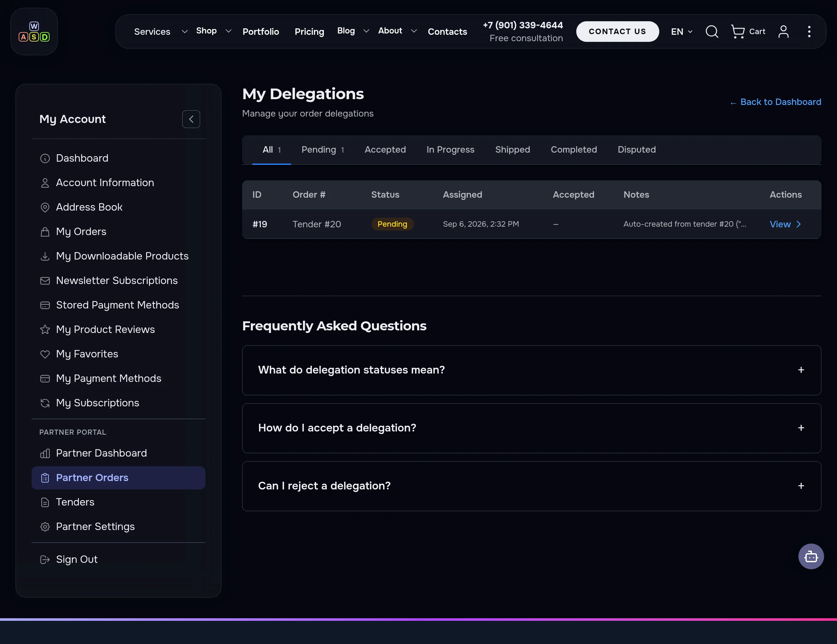Expand the Services menu chevron
Viewport: 837px width, 644px height.
[x=184, y=32]
